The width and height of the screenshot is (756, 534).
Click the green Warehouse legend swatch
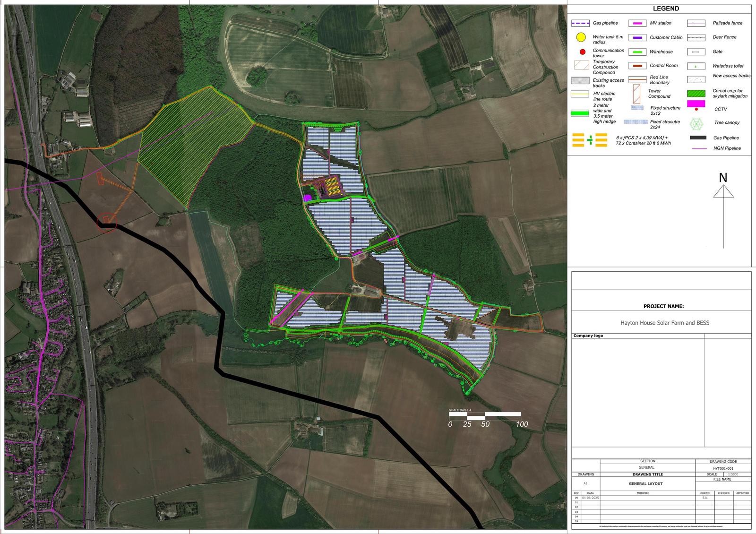[637, 52]
